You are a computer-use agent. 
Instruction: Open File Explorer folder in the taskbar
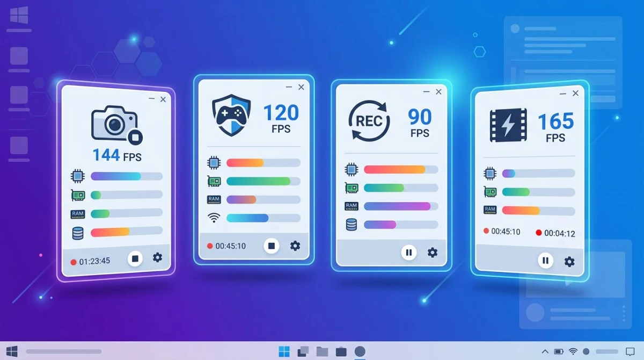coord(322,351)
